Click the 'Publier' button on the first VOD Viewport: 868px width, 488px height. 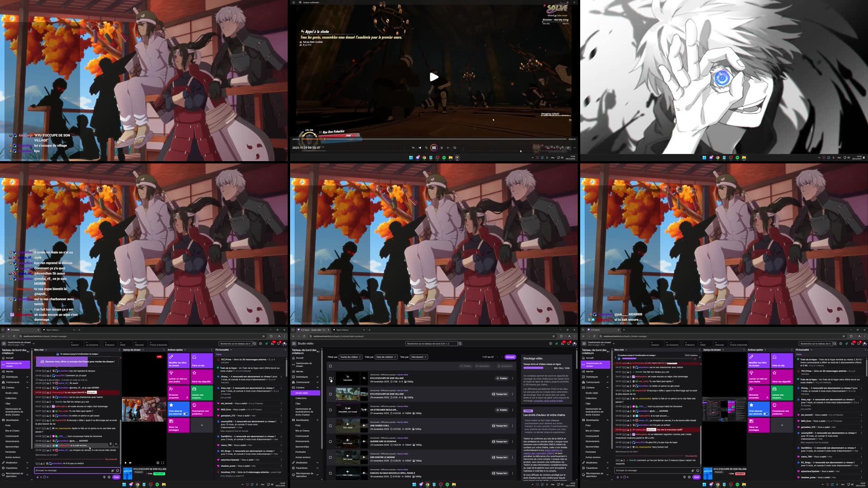coord(502,378)
